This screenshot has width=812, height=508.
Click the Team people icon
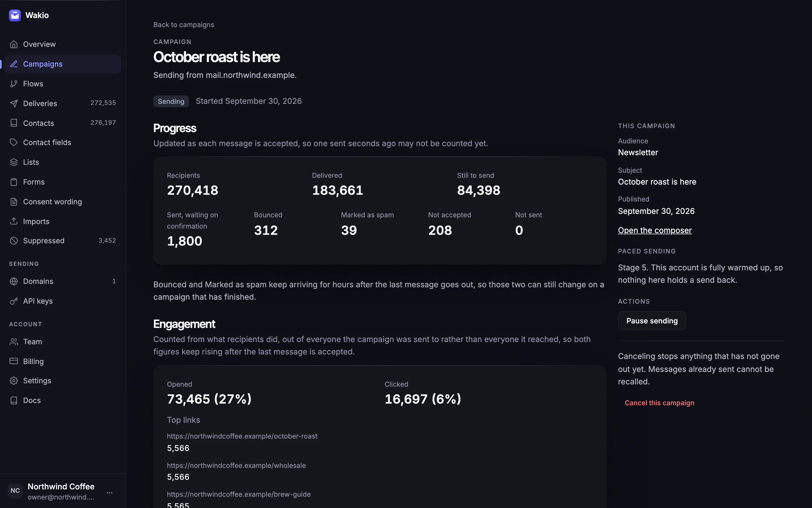[x=14, y=342]
